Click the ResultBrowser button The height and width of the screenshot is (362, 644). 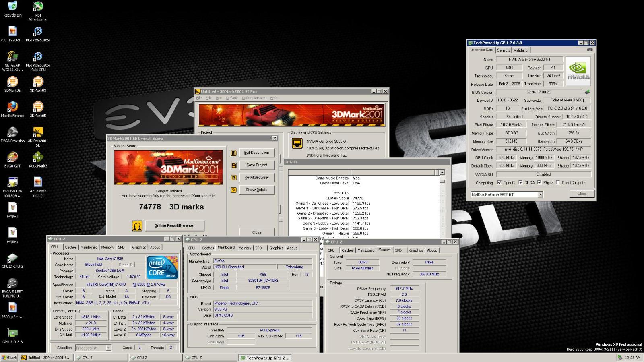pyautogui.click(x=257, y=178)
